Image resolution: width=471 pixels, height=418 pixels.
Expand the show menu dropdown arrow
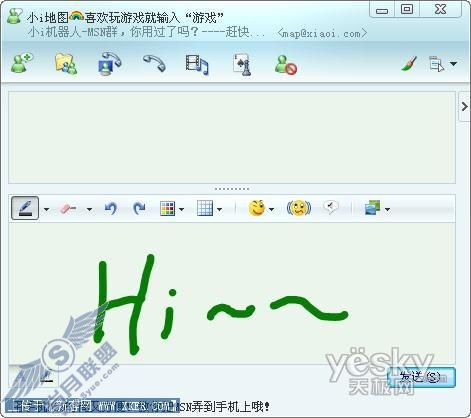453,63
